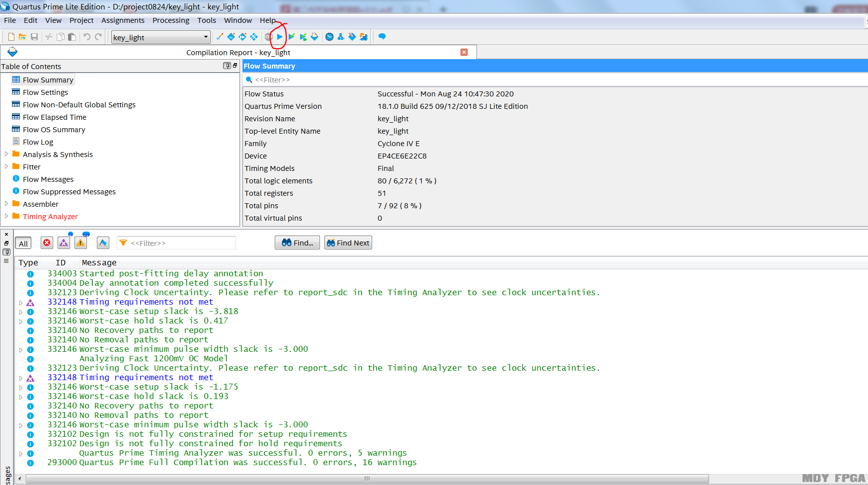Open the Assignments menu
This screenshot has width=868, height=485.
tap(123, 20)
